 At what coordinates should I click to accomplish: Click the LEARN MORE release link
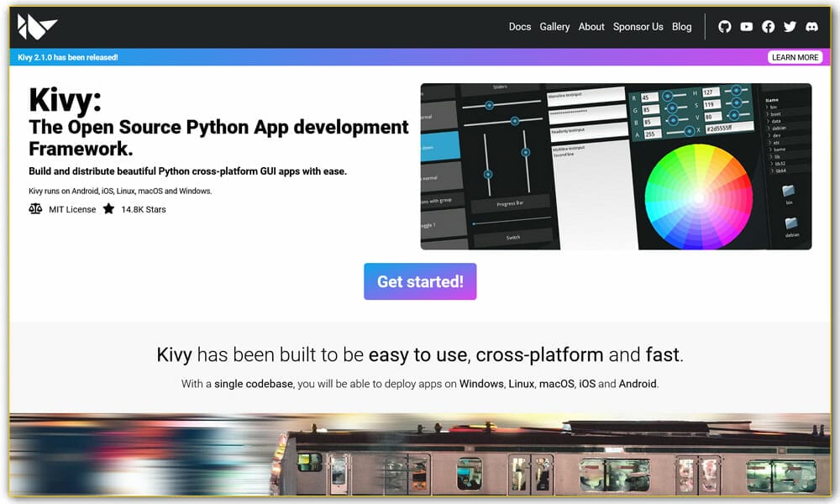[795, 56]
